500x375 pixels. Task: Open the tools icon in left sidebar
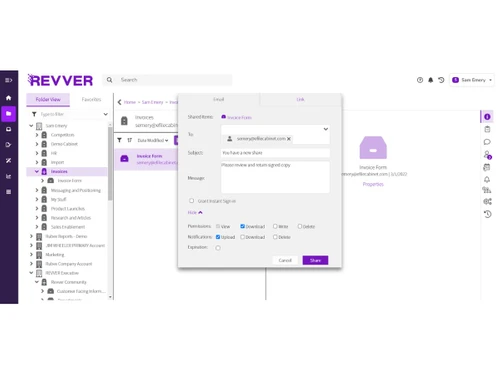click(x=9, y=161)
